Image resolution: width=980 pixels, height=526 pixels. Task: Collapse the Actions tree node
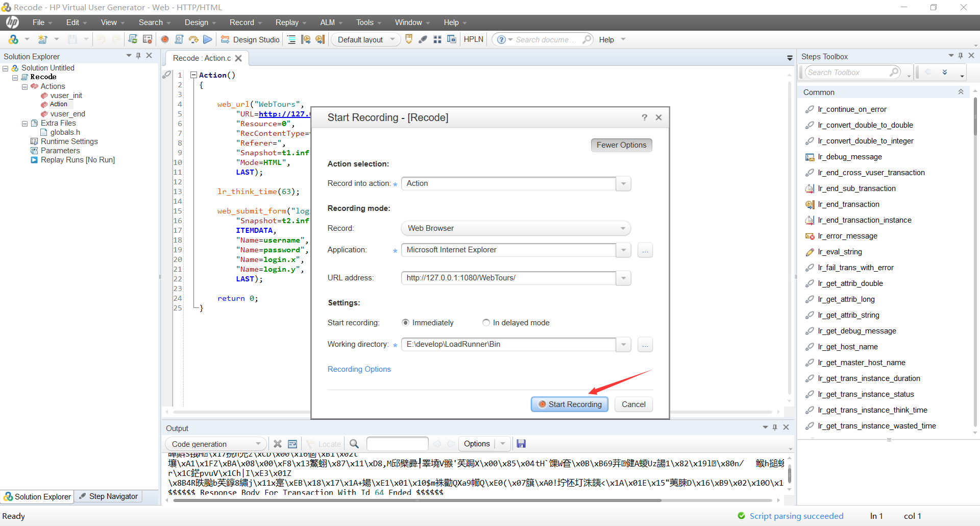(24, 87)
